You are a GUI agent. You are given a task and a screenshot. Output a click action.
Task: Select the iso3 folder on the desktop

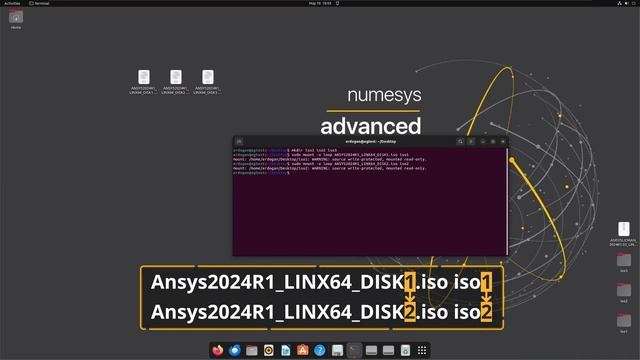[624, 262]
